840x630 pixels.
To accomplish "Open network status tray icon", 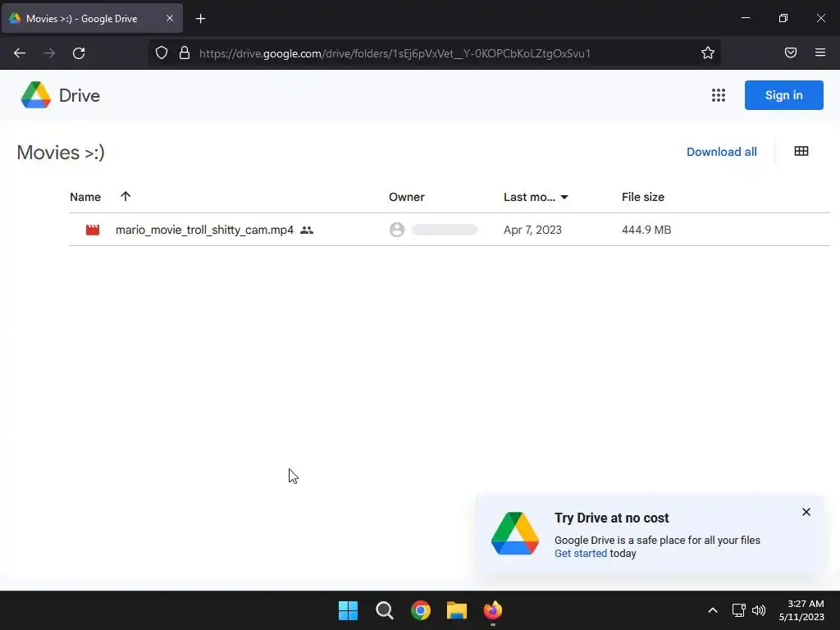I will [739, 610].
